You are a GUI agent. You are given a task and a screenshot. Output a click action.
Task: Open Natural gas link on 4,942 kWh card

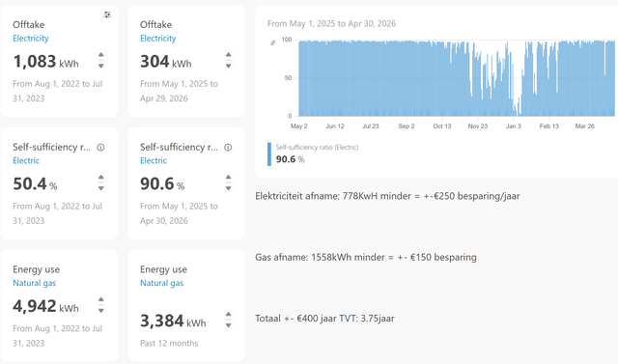point(35,283)
